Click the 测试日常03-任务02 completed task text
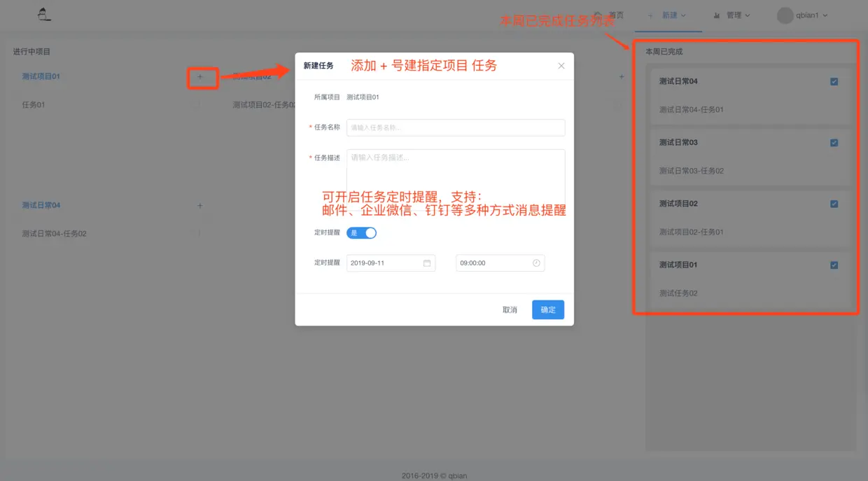Viewport: 868px width, 481px height. [692, 171]
